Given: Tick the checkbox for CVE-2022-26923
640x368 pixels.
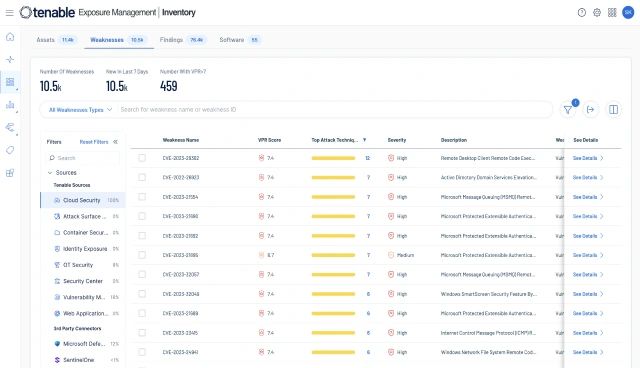Looking at the screenshot, I should (142, 177).
